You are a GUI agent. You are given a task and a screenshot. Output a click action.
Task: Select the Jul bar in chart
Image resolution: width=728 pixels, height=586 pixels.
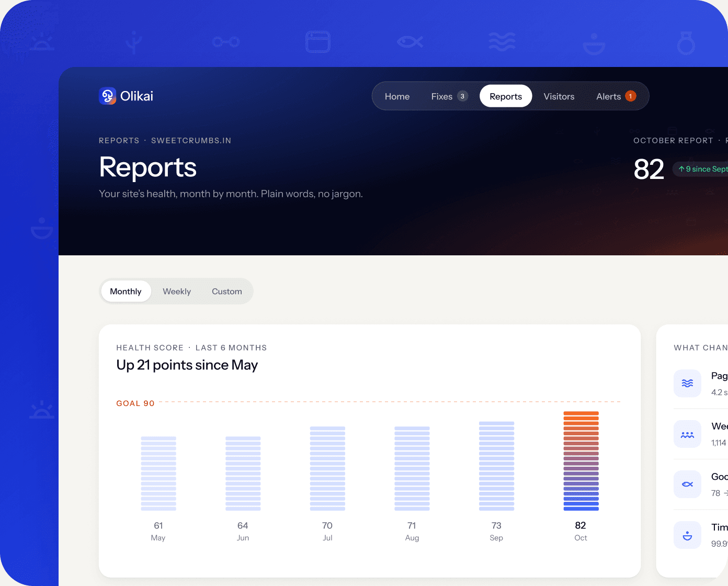coord(327,468)
